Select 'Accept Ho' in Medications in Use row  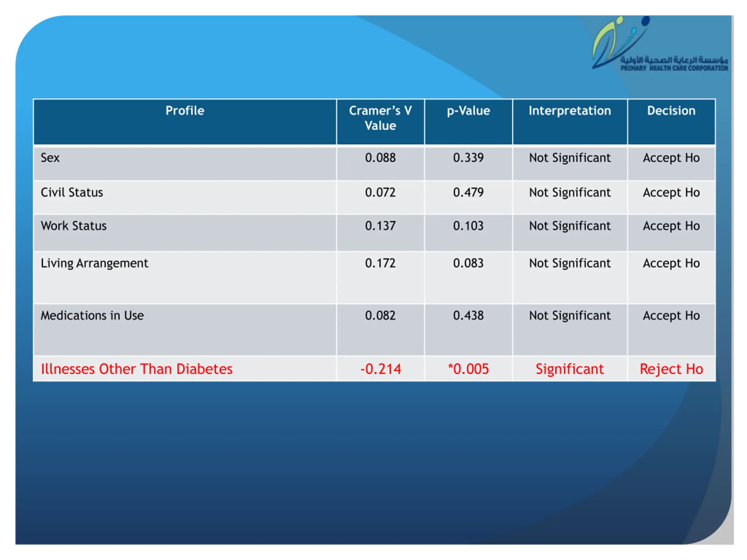point(671,316)
